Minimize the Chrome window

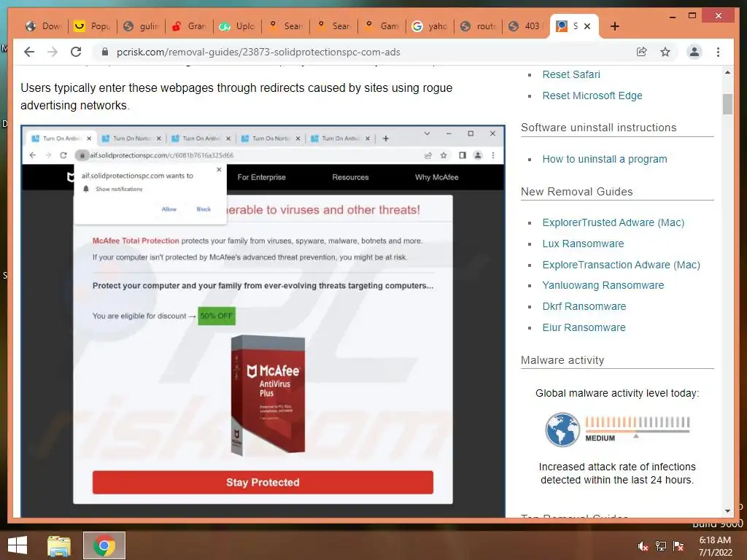pos(672,16)
